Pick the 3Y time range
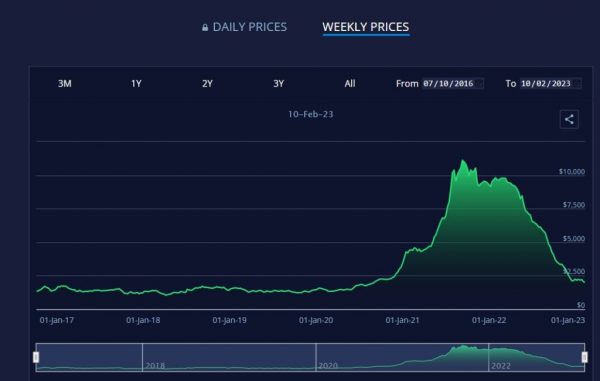Image resolution: width=600 pixels, height=381 pixels. [x=279, y=83]
